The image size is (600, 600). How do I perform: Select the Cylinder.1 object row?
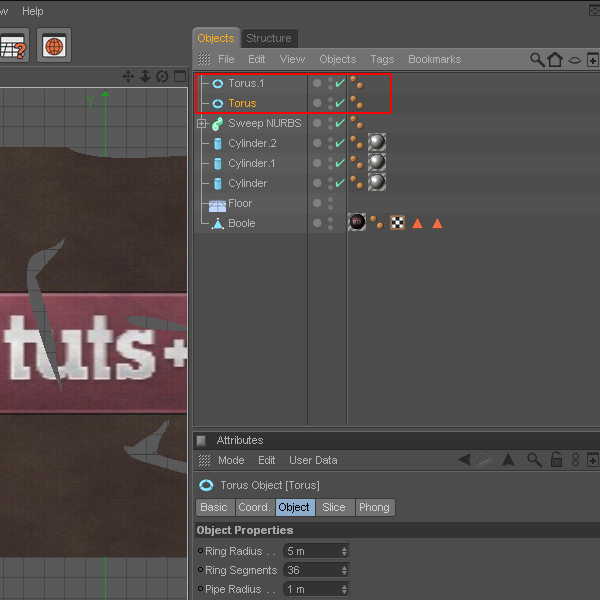(x=396, y=163)
